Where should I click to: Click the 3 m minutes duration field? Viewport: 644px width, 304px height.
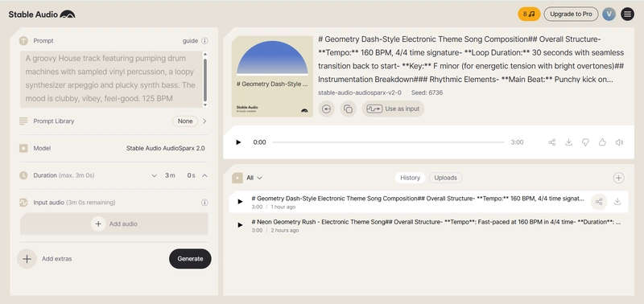[x=170, y=175]
